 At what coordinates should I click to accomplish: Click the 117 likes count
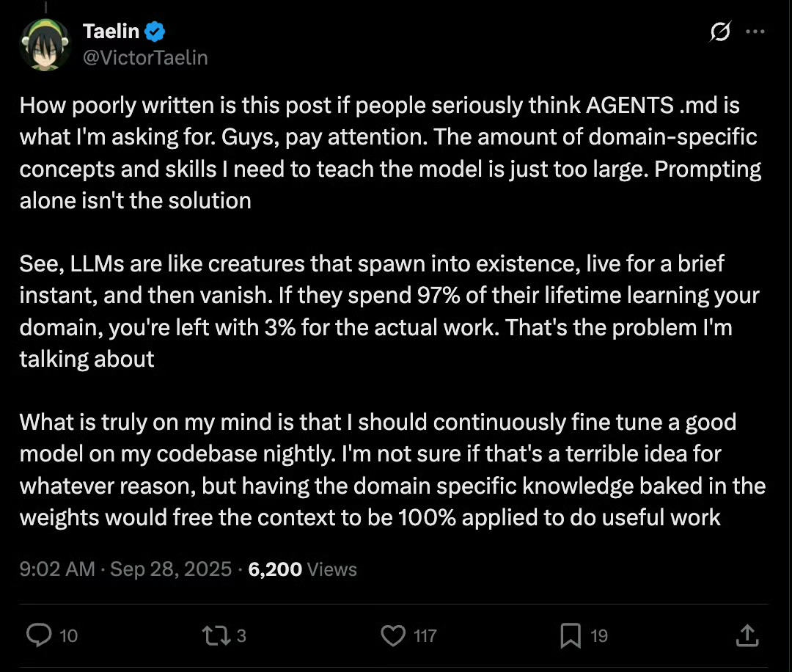(425, 636)
